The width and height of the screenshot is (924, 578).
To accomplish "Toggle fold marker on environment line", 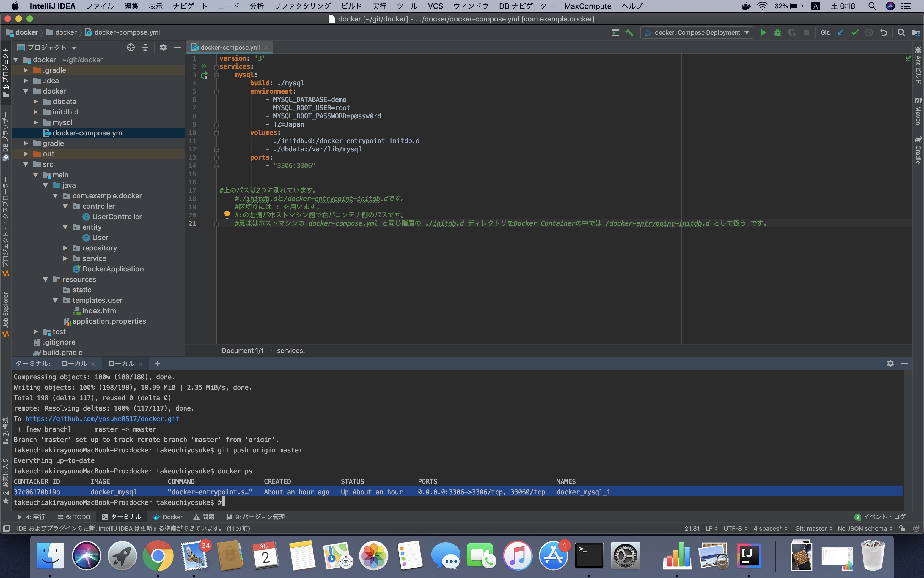I will click(216, 91).
